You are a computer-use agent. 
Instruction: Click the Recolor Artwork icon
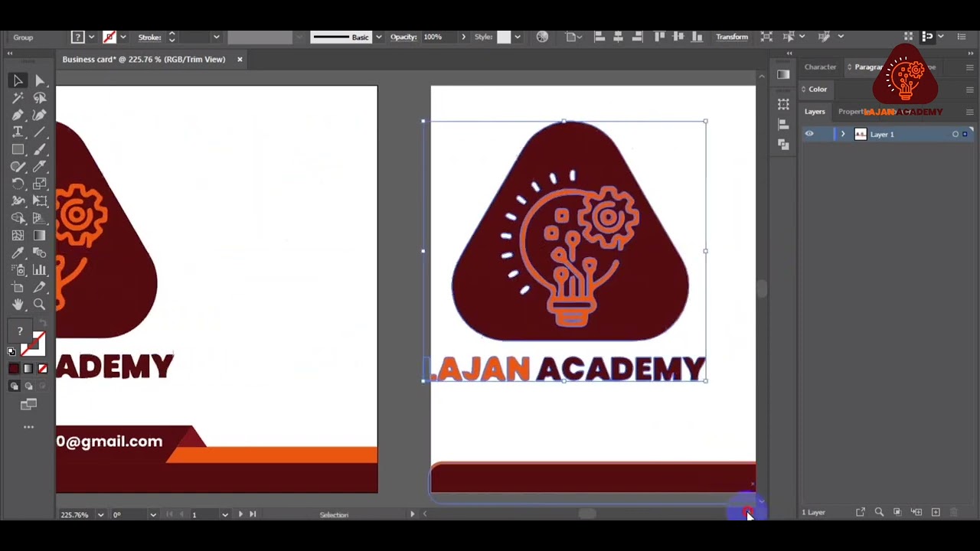[542, 37]
